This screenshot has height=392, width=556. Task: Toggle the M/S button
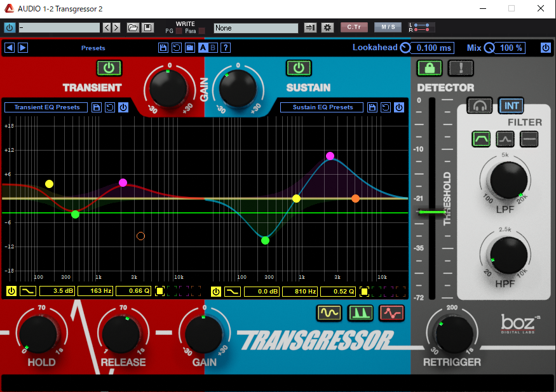[388, 27]
